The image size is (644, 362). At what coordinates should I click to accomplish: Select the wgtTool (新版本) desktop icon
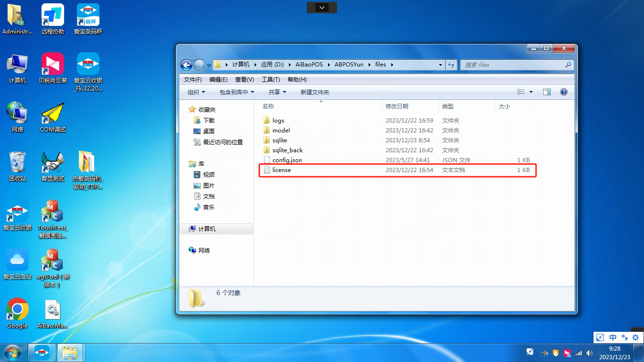tap(52, 268)
